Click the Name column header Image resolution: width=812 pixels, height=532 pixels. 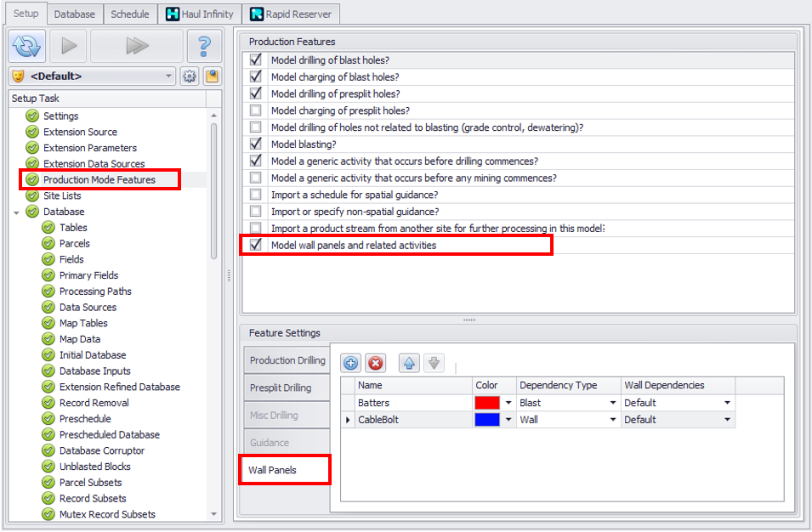point(414,386)
